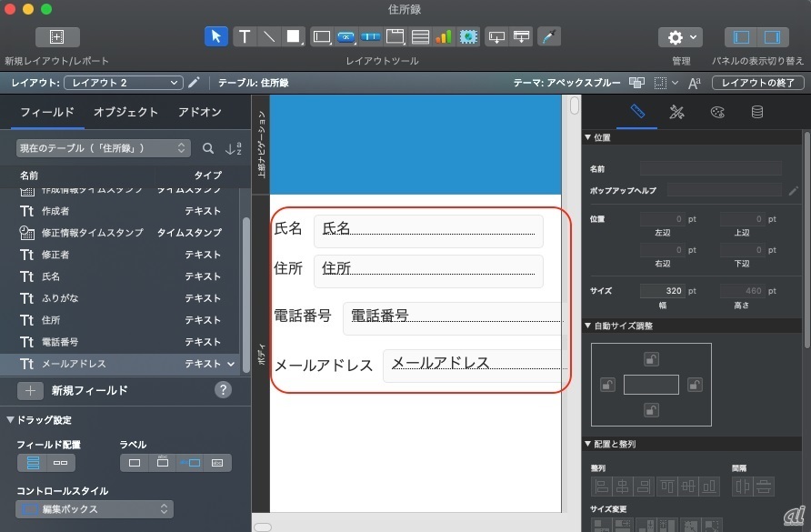Open the Appearance palette tab in the inspector
Viewport: 811px width, 532px height.
tap(717, 113)
